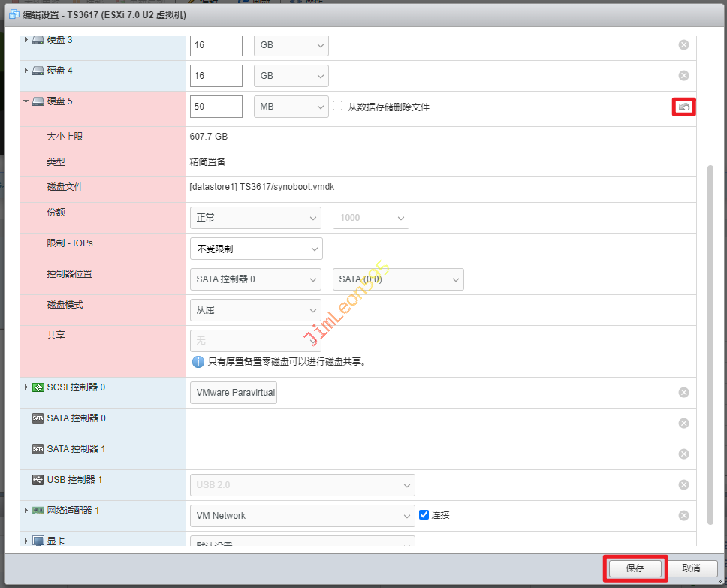Open the Hard disk 5 size unit MB dropdown
Image resolution: width=727 pixels, height=588 pixels.
pos(291,107)
